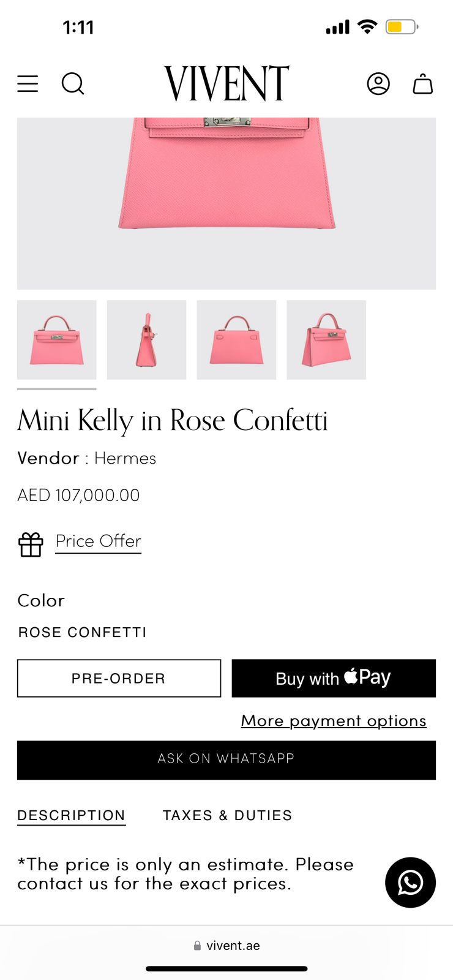The width and height of the screenshot is (453, 980).
Task: Open WhatsApp chat via floating button
Action: (x=410, y=883)
